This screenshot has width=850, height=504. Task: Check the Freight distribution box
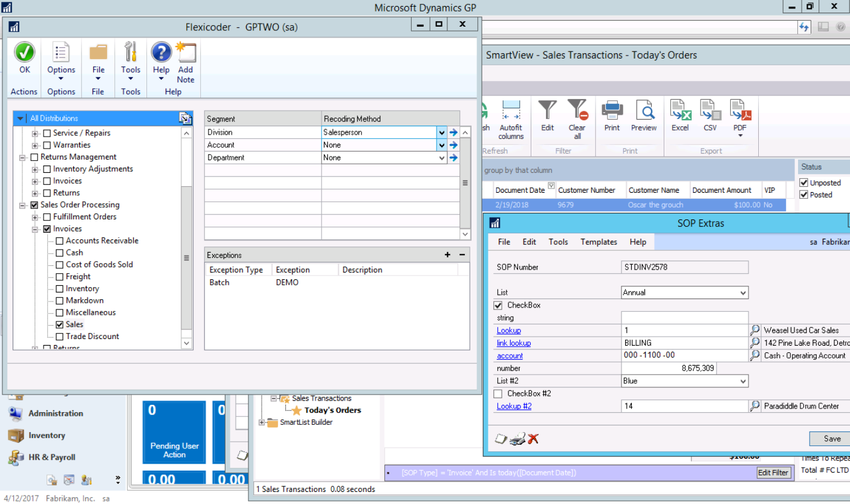59,277
